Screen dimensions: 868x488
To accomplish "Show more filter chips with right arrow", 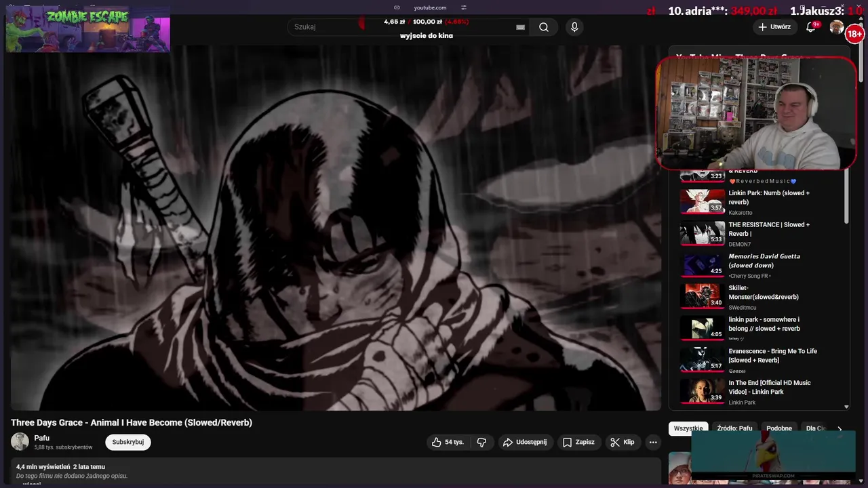I will pyautogui.click(x=840, y=428).
